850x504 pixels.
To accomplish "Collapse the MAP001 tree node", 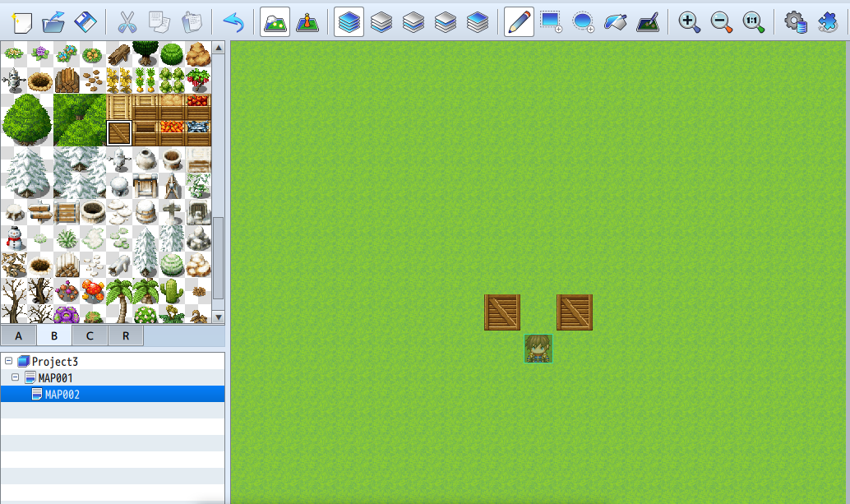I will [x=15, y=377].
